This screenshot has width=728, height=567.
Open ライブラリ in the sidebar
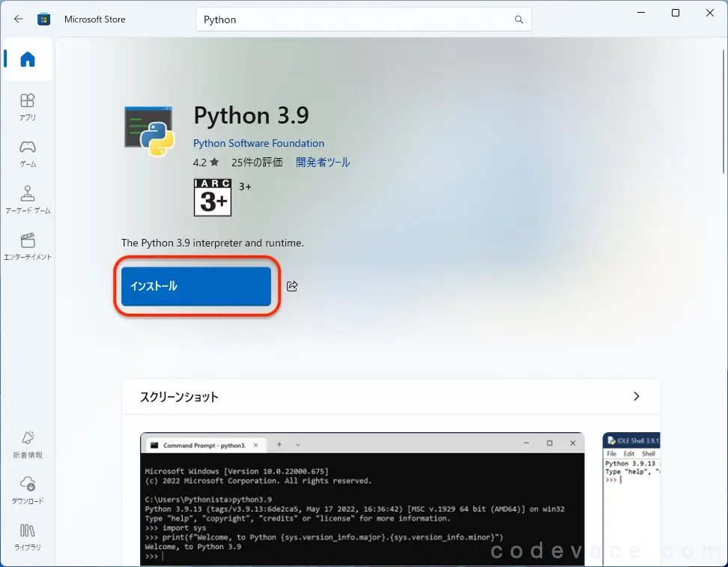click(x=28, y=536)
